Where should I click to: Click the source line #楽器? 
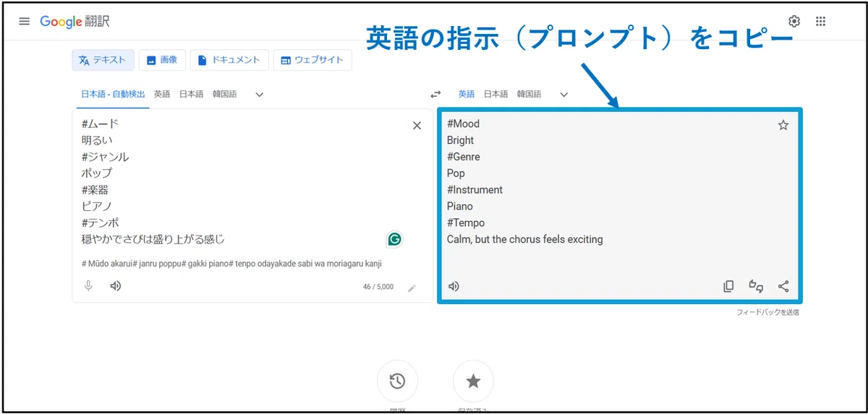pyautogui.click(x=95, y=190)
